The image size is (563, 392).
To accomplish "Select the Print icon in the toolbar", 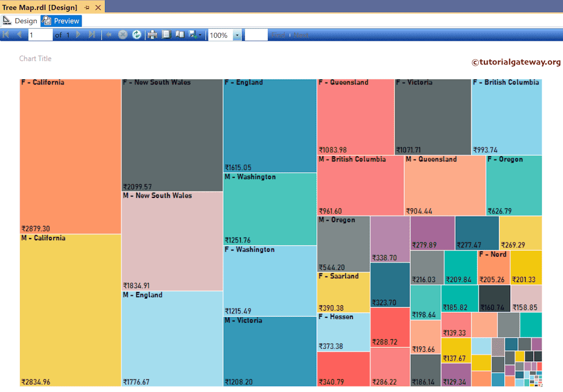I will click(x=152, y=35).
